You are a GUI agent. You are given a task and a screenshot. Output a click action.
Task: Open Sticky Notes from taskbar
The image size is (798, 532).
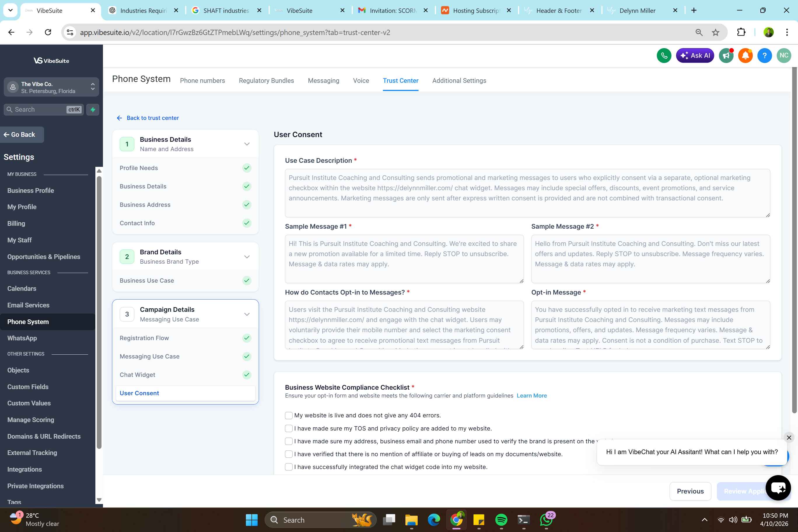click(x=479, y=520)
